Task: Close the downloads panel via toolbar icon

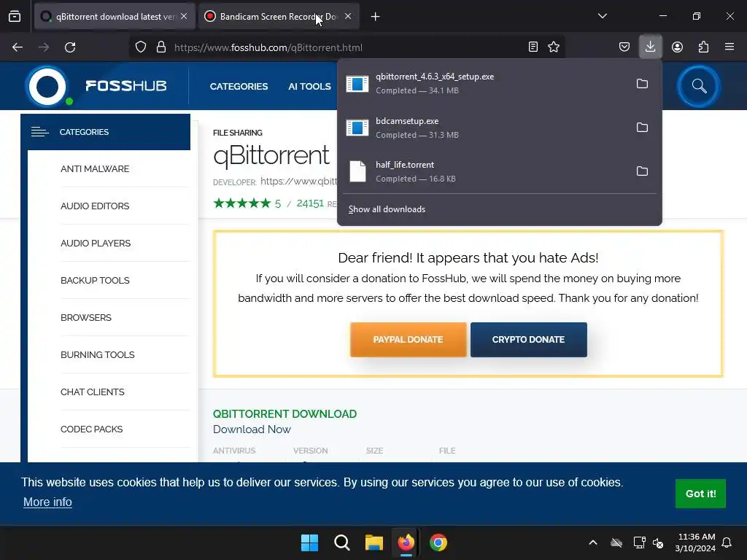Action: pyautogui.click(x=650, y=47)
